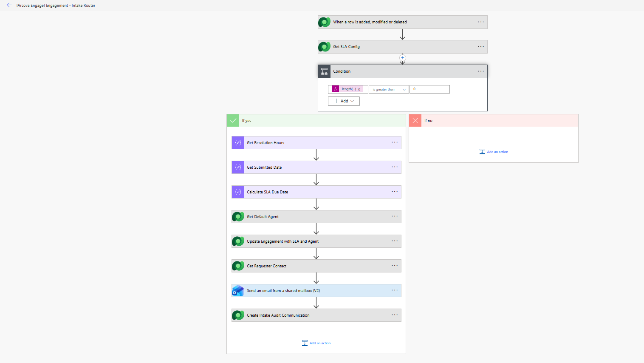Add an action in the If no branch
The width and height of the screenshot is (644, 363).
[494, 152]
